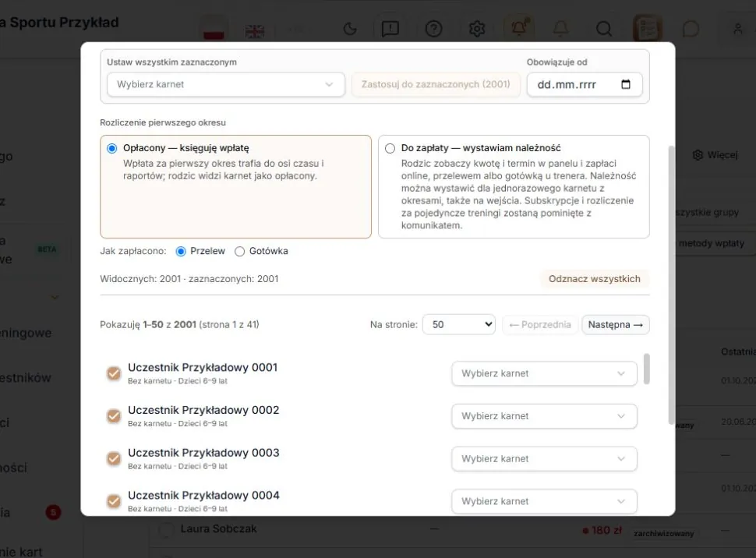Screen dimensions: 756x558
Task: Open the help question mark icon
Action: pos(433,29)
